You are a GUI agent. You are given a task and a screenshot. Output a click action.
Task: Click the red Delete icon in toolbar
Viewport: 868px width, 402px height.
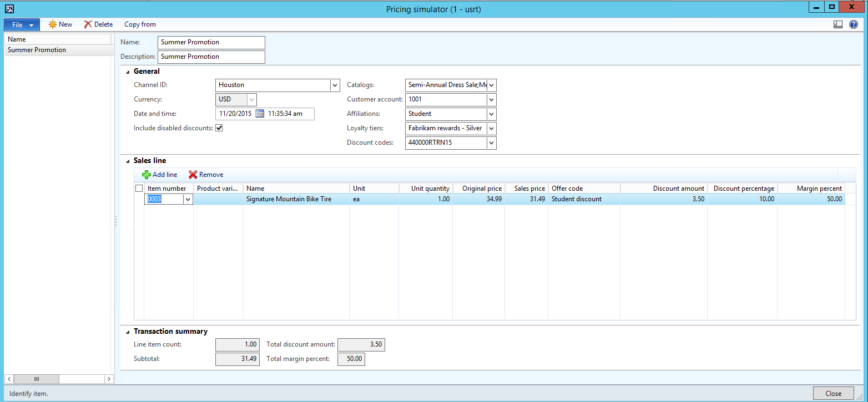click(x=88, y=24)
